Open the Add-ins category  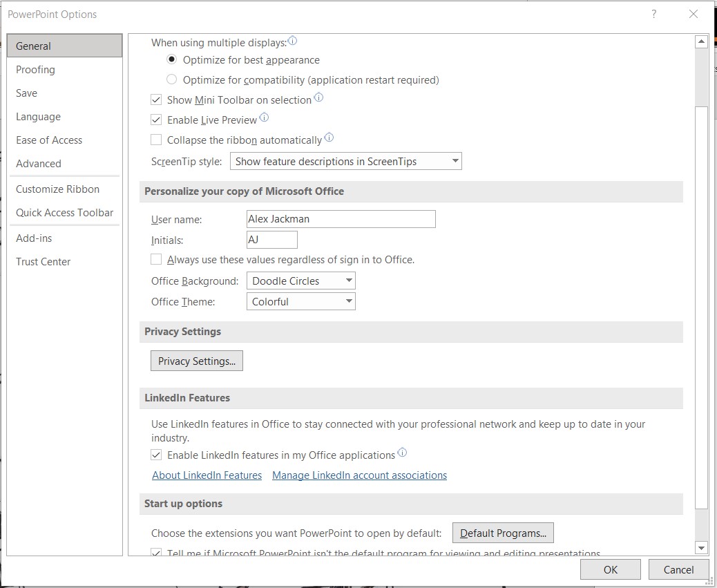[65, 238]
